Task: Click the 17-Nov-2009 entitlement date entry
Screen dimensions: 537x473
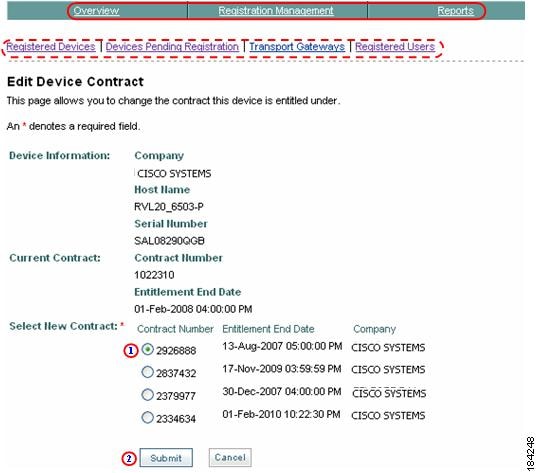Action: [x=282, y=369]
